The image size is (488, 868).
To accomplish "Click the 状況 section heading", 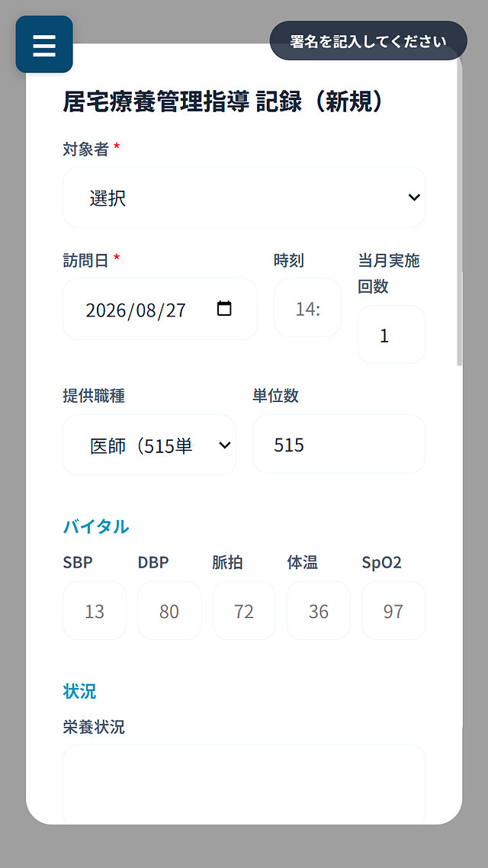I will pos(79,691).
